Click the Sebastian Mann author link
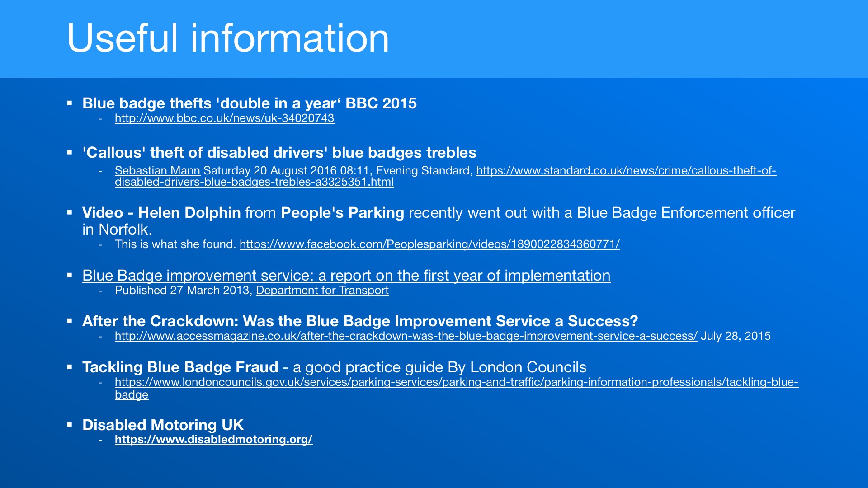 (x=157, y=171)
